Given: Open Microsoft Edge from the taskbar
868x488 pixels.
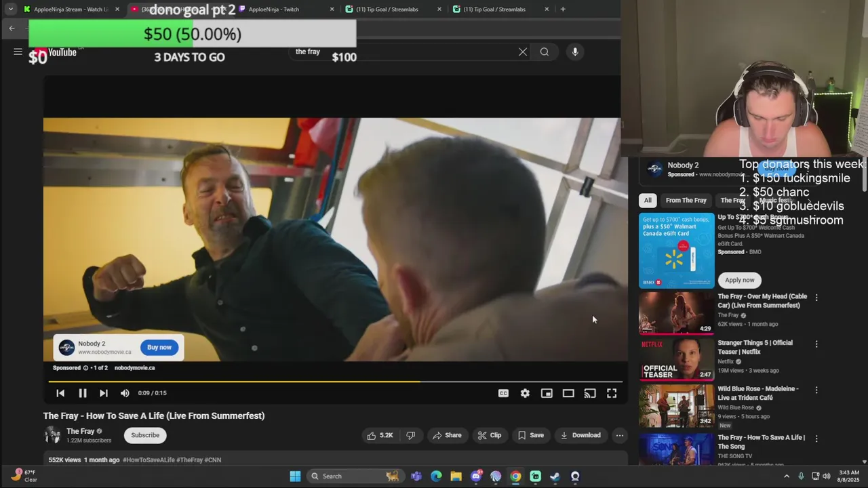Looking at the screenshot, I should pyautogui.click(x=436, y=476).
